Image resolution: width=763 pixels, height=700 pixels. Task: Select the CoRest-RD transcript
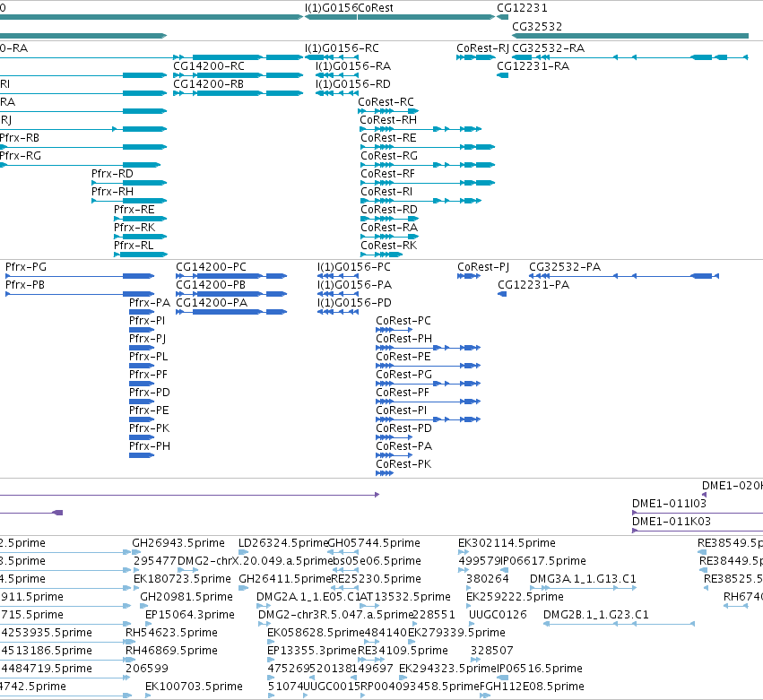[x=390, y=219]
